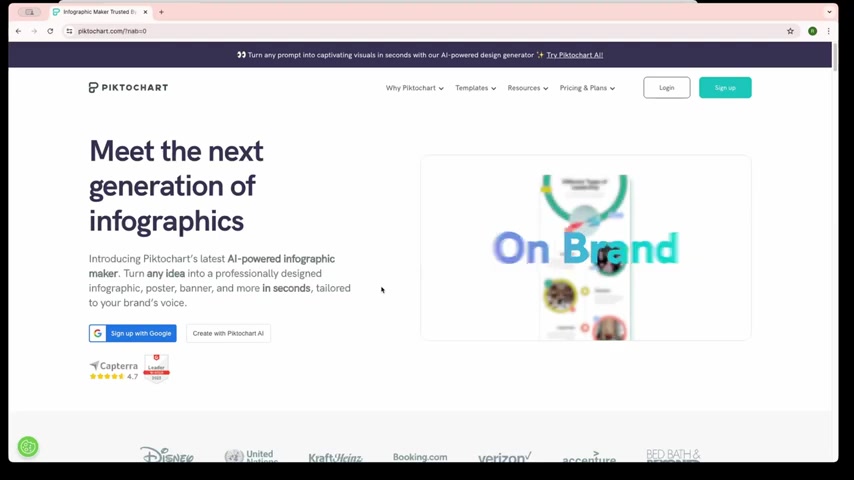This screenshot has width=854, height=480.
Task: Expand the Resources menu
Action: [528, 88]
